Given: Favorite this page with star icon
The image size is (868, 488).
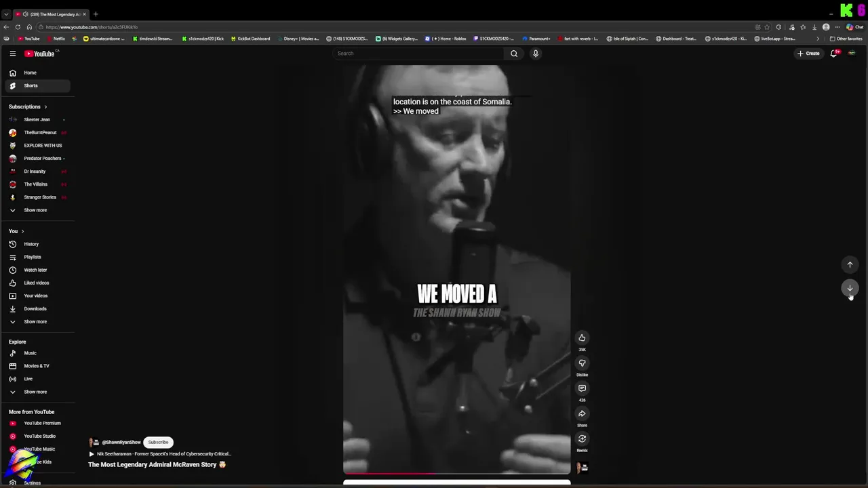Looking at the screenshot, I should tap(767, 27).
